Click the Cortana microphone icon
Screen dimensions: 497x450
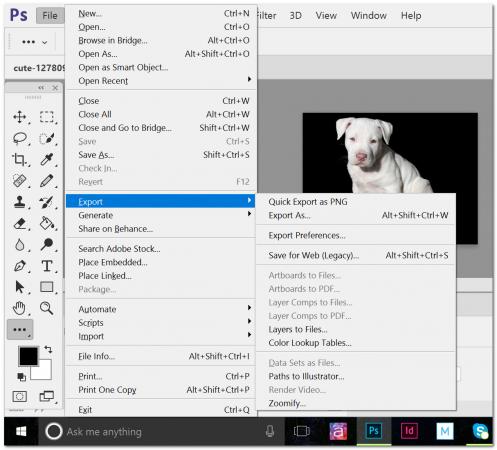point(270,432)
